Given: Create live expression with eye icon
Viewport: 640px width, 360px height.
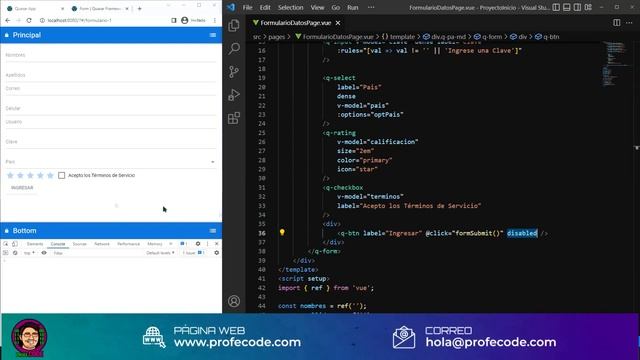Looking at the screenshot, I should (x=44, y=253).
